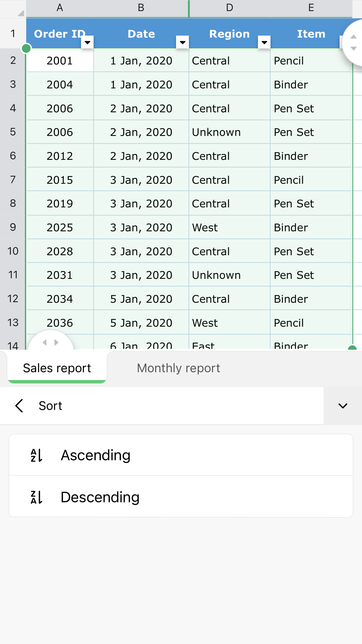Tap the Z-A descending sort icon
The height and width of the screenshot is (644, 362).
pyautogui.click(x=37, y=497)
